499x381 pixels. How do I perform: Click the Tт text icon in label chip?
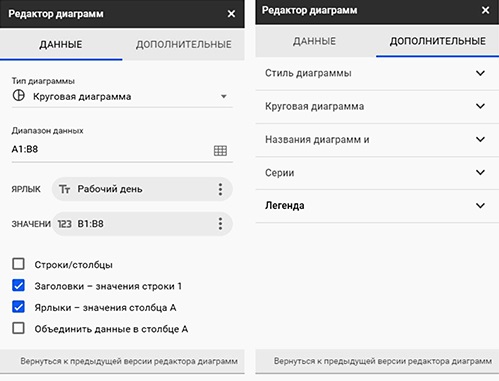click(64, 189)
